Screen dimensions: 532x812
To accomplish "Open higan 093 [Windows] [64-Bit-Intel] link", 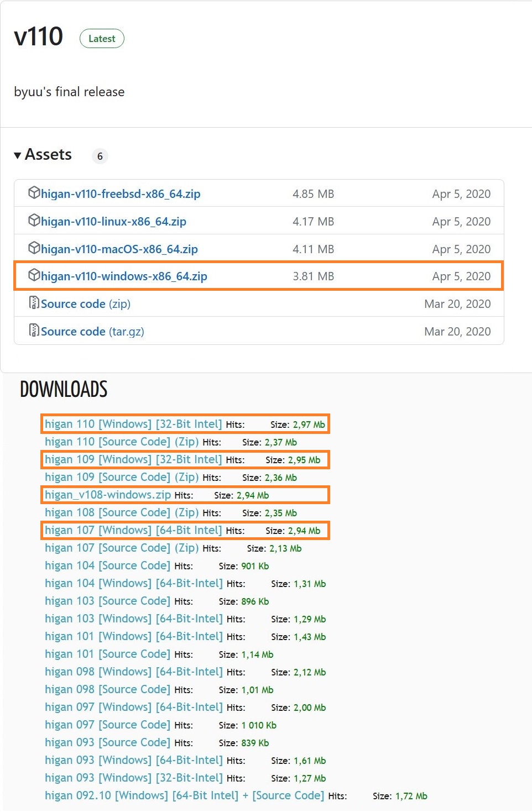I will click(134, 760).
